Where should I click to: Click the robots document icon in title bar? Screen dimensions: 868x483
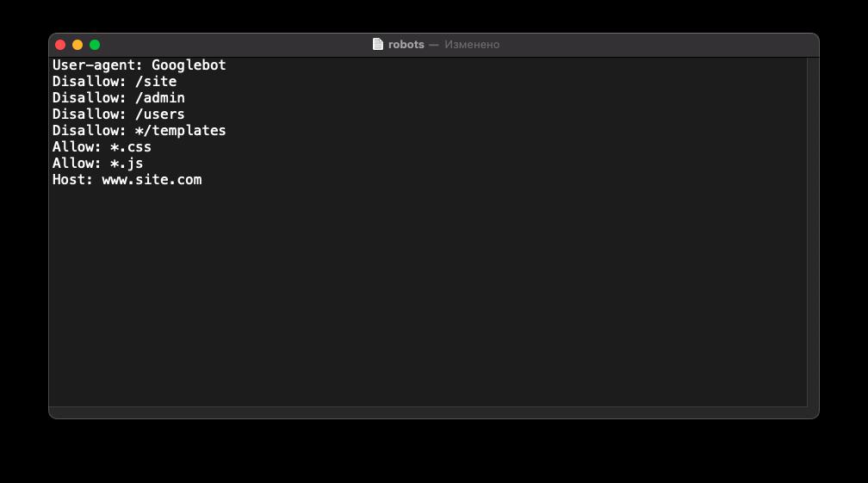(377, 44)
